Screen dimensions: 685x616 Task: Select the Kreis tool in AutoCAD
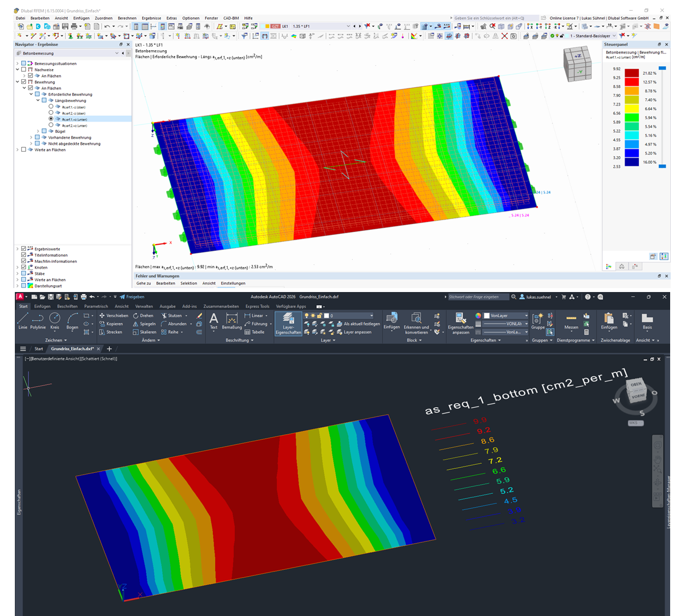point(55,321)
